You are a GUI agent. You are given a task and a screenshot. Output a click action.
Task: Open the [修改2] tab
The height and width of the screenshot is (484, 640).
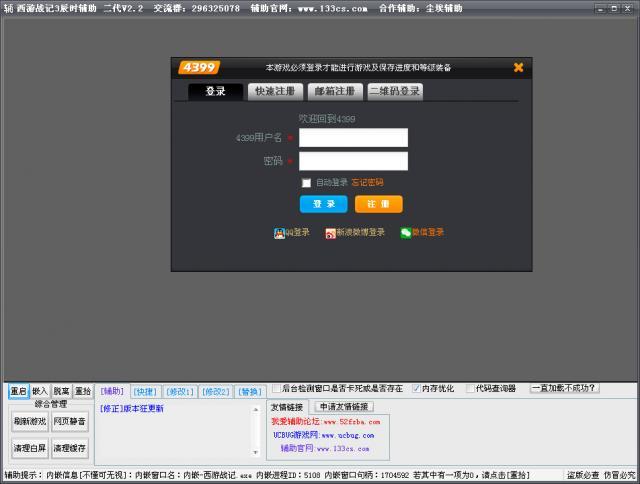(216, 392)
